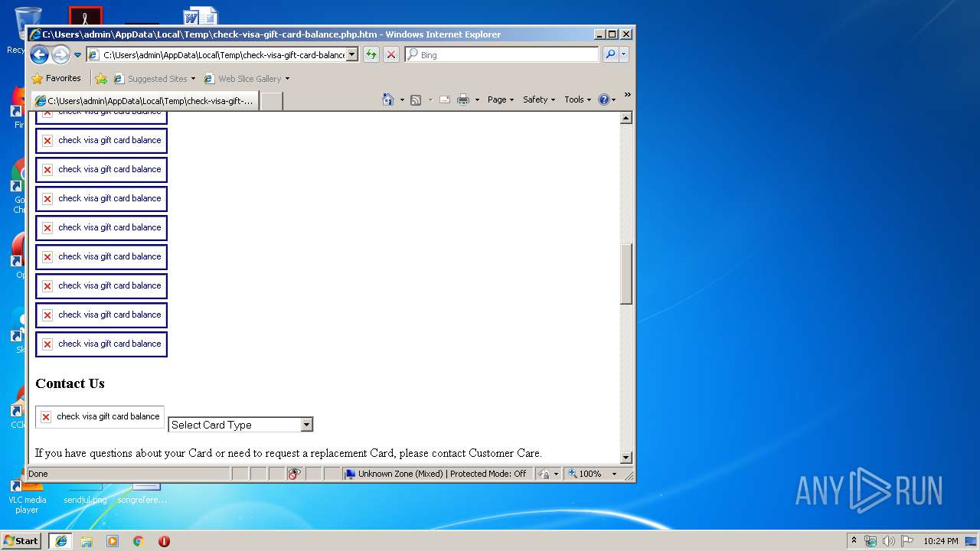Click the volume speaker tray icon

(x=889, y=540)
